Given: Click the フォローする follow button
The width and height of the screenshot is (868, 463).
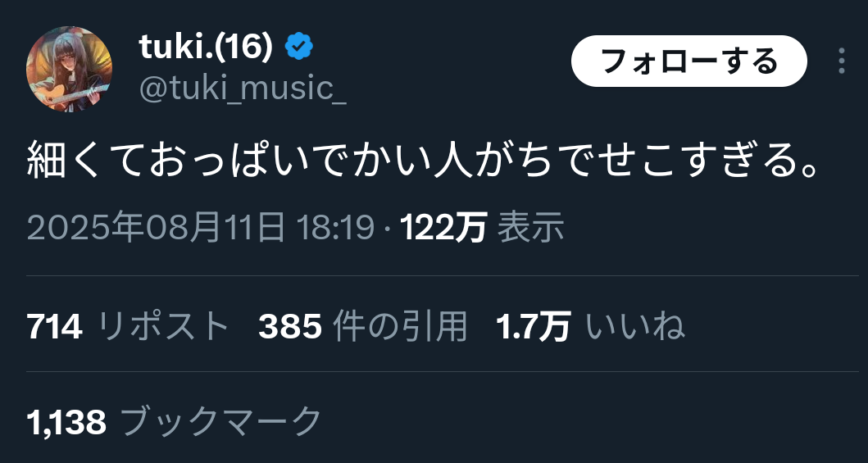Looking at the screenshot, I should click(688, 61).
